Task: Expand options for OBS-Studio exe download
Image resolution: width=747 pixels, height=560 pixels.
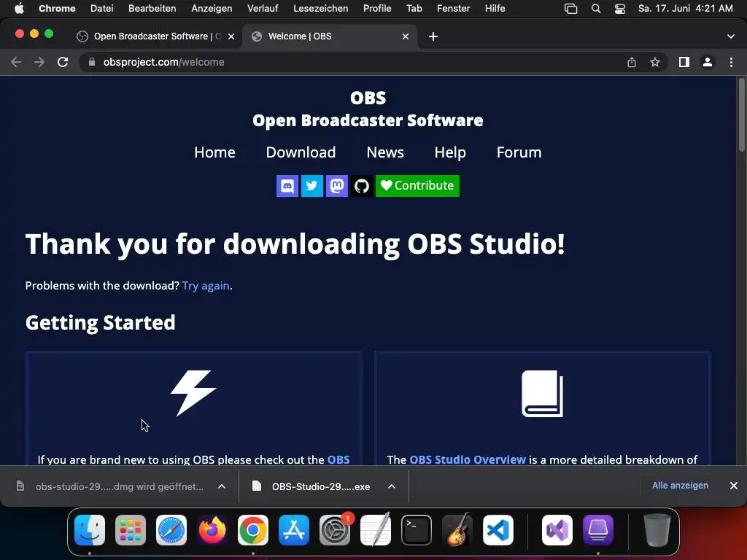Action: coord(392,486)
